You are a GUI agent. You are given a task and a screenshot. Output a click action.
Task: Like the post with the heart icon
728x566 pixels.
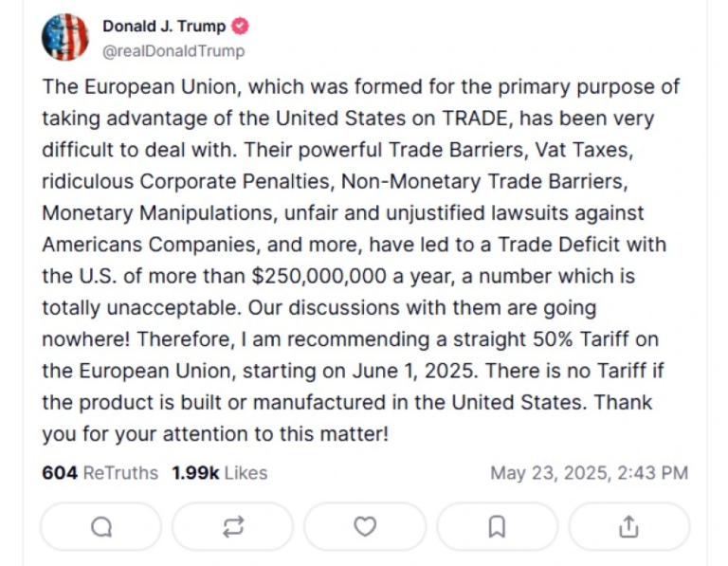365,526
